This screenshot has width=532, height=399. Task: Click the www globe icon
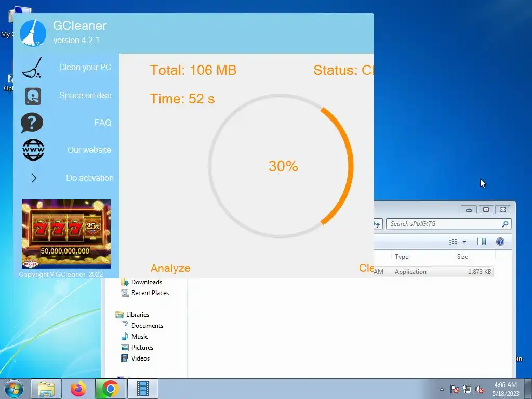[x=33, y=150]
